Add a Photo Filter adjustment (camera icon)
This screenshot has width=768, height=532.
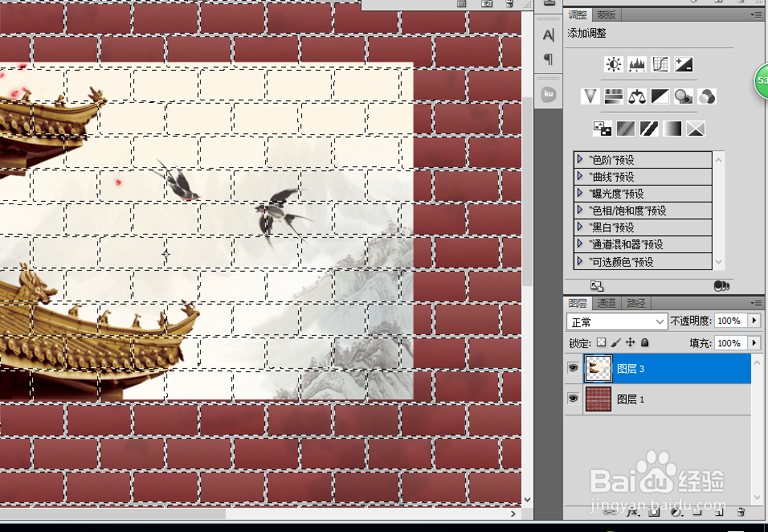pyautogui.click(x=684, y=96)
